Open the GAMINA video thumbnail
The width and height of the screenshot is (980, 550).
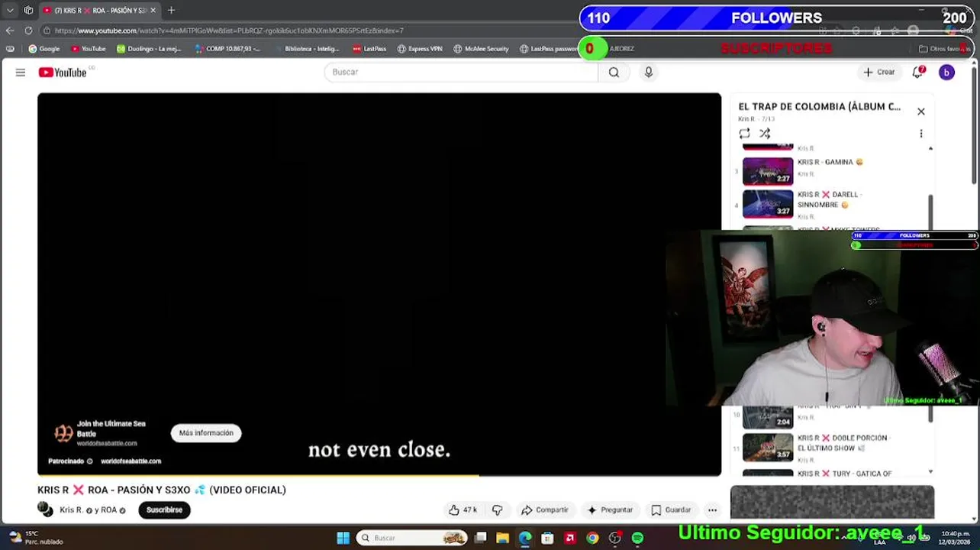(x=768, y=171)
